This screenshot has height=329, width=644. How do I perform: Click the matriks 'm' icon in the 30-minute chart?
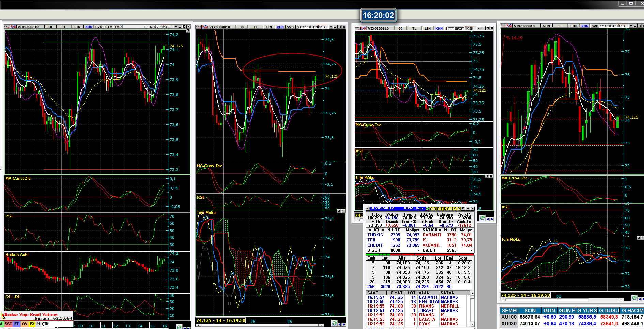pos(198,27)
